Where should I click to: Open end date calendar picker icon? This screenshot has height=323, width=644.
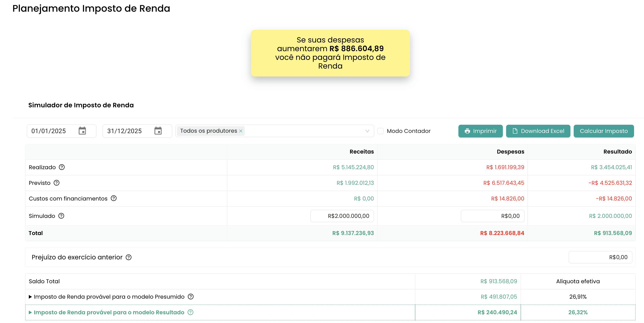click(x=158, y=131)
